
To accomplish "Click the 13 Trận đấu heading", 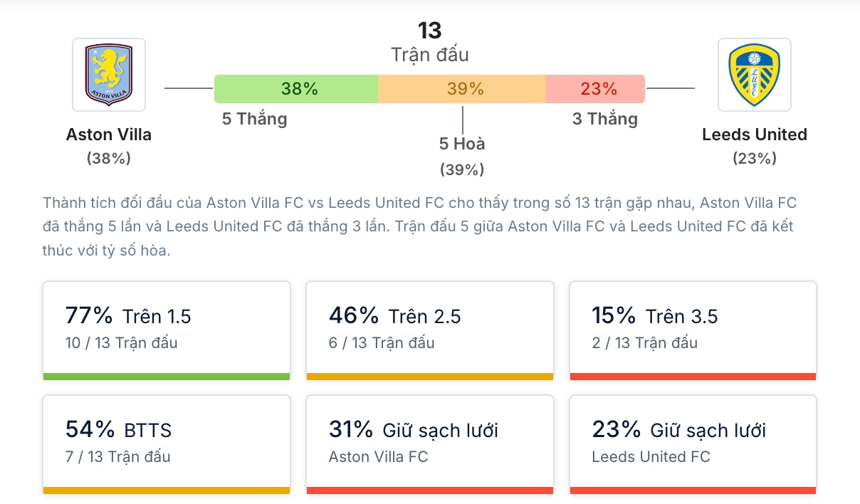I will (429, 40).
